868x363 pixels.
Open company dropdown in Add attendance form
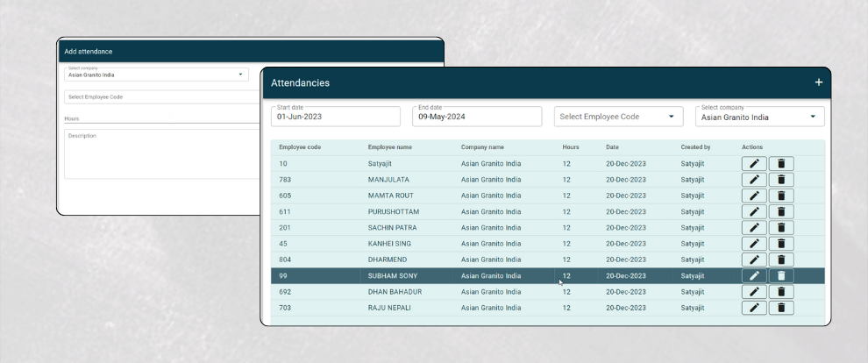pos(156,74)
